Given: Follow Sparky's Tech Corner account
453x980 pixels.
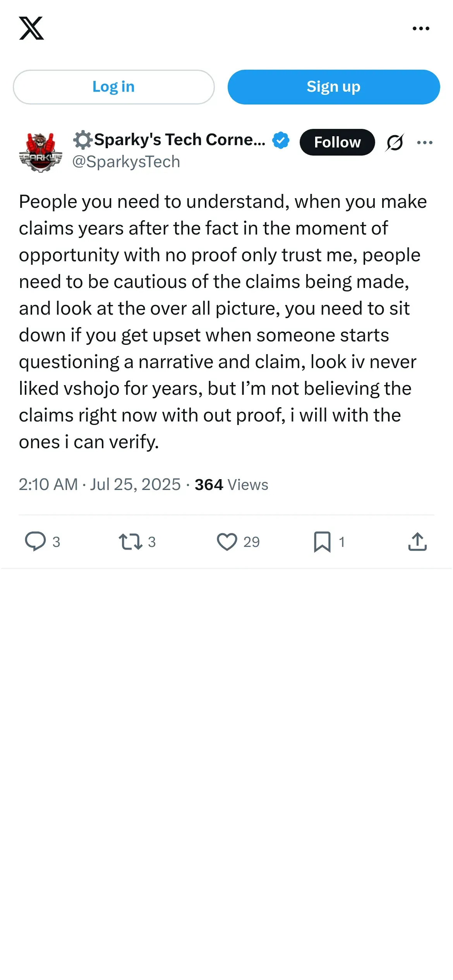Looking at the screenshot, I should point(337,142).
